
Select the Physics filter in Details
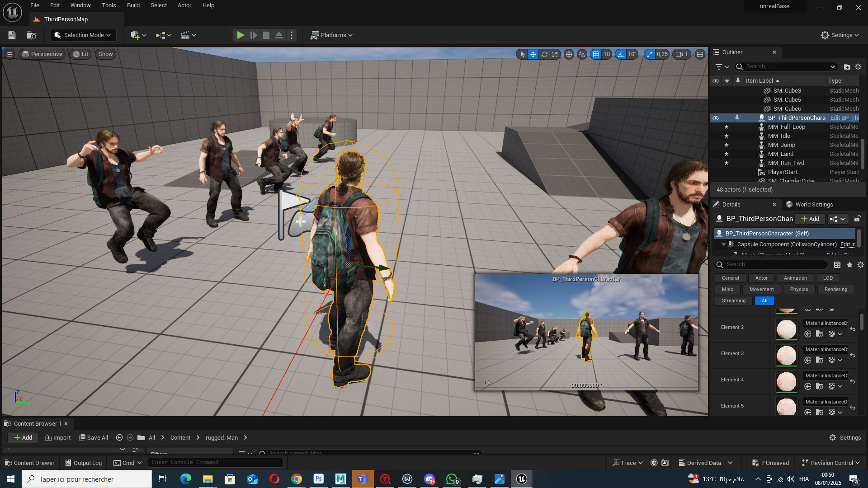(x=799, y=289)
